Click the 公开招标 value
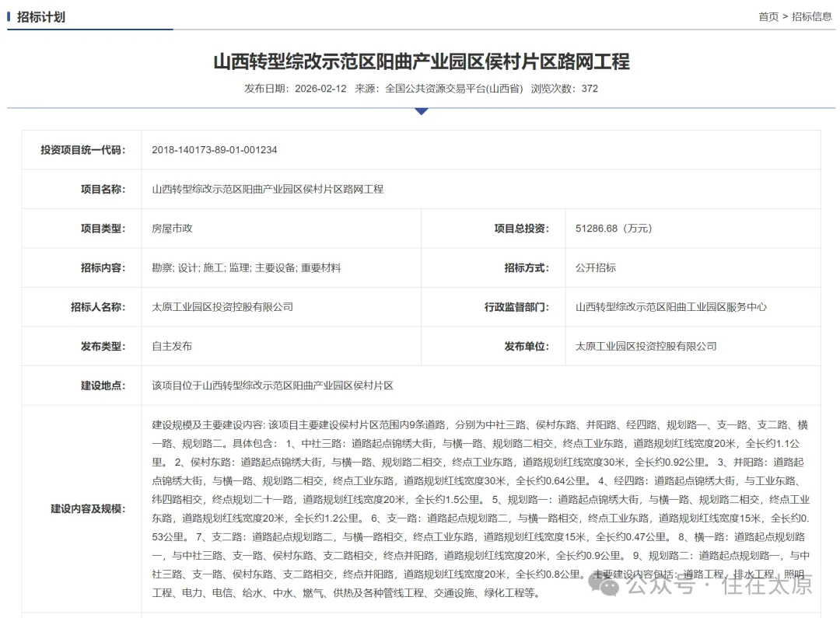The image size is (840, 618). click(x=596, y=267)
